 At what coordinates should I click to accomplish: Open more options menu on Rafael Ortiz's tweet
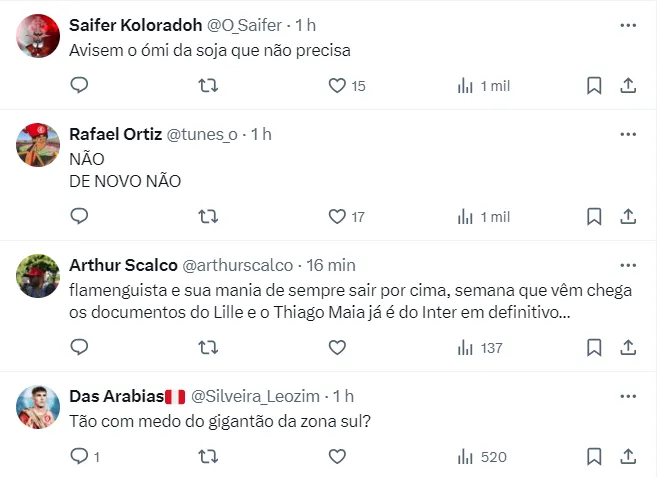pos(627,134)
